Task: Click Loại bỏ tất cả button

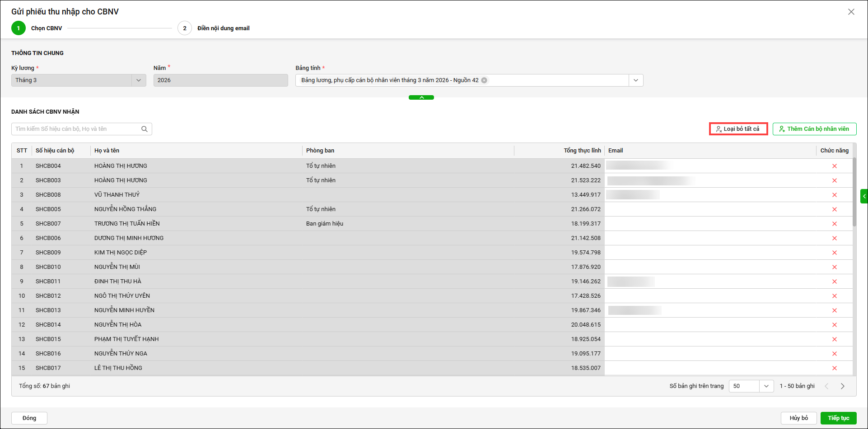Action: (738, 129)
